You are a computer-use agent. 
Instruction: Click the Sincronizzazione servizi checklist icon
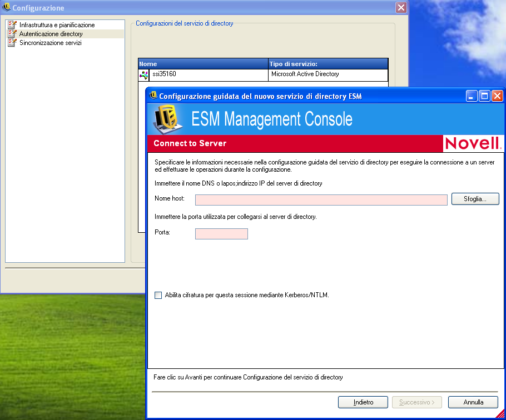click(12, 43)
